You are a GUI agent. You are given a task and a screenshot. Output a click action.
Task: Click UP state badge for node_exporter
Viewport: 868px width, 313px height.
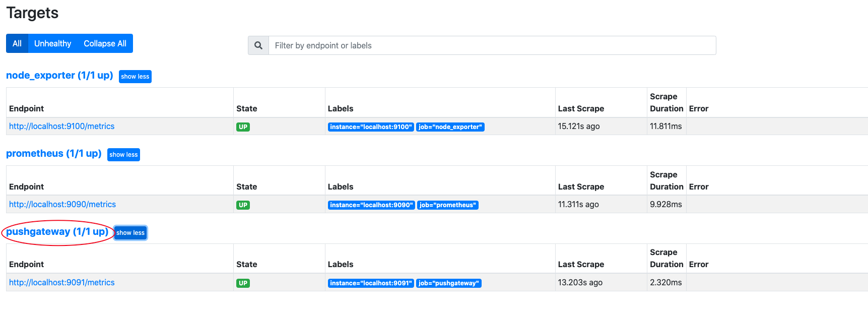pyautogui.click(x=243, y=127)
